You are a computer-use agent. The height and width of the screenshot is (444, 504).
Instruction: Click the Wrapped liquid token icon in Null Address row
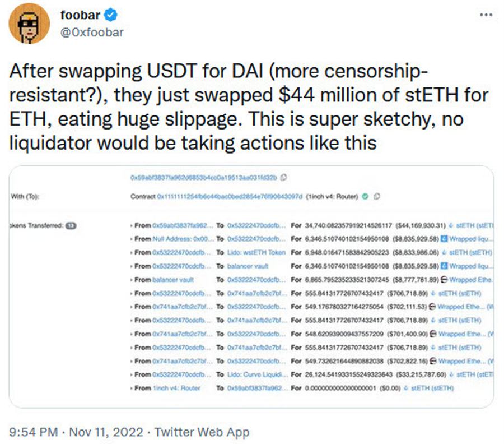(x=444, y=239)
